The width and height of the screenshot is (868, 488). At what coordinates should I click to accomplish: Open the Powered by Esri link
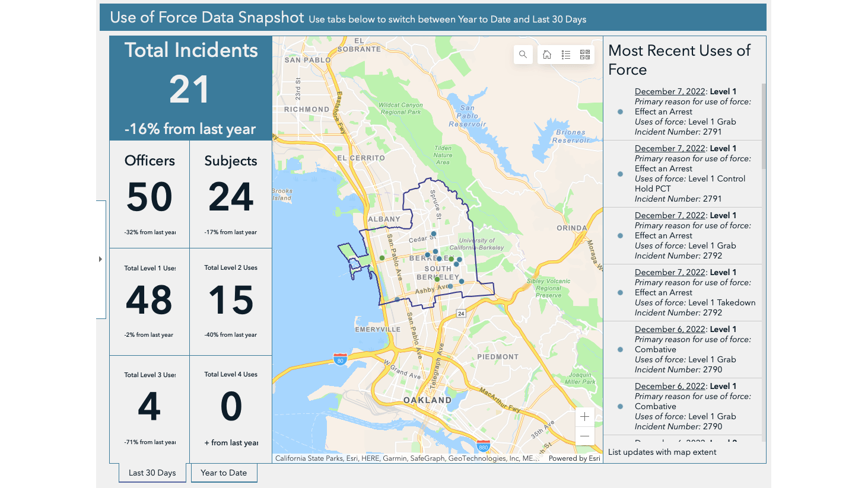tap(574, 458)
